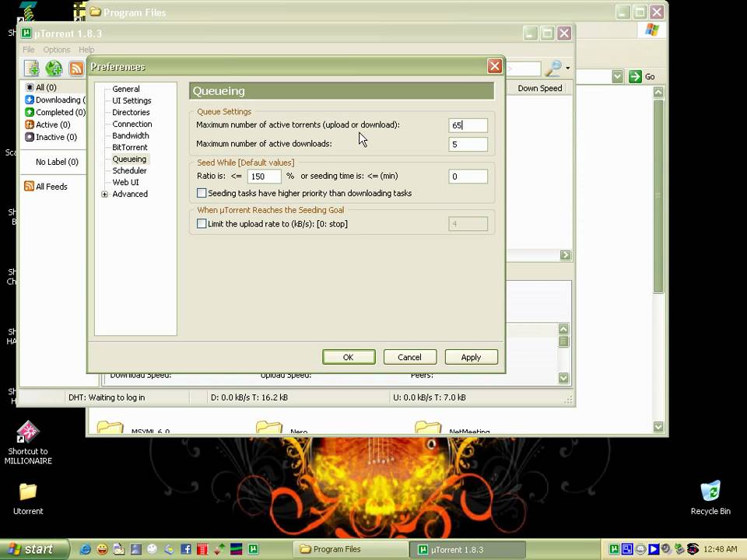
Task: Open the UI Settings preferences page
Action: [132, 100]
